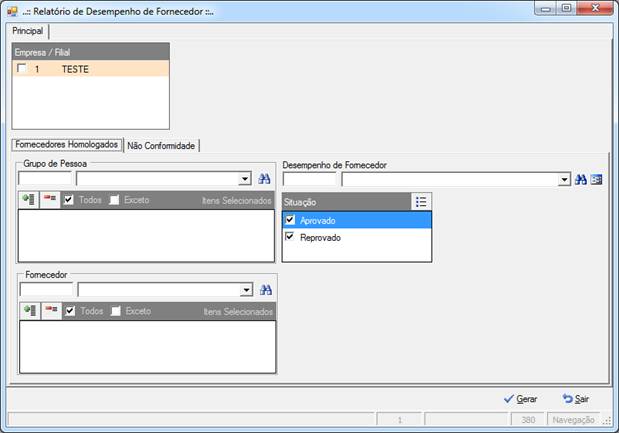Uncheck the Aprovado situation checkbox
The image size is (619, 433).
click(x=290, y=219)
